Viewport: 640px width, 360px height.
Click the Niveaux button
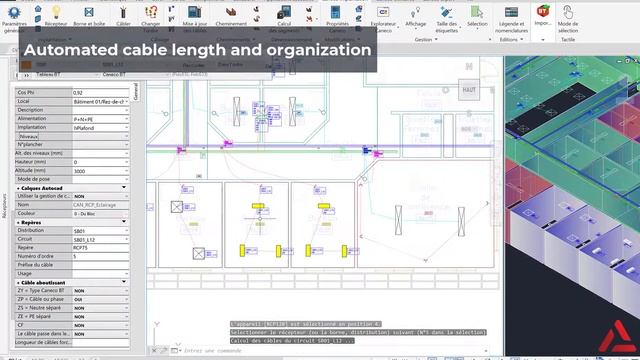pos(29,136)
